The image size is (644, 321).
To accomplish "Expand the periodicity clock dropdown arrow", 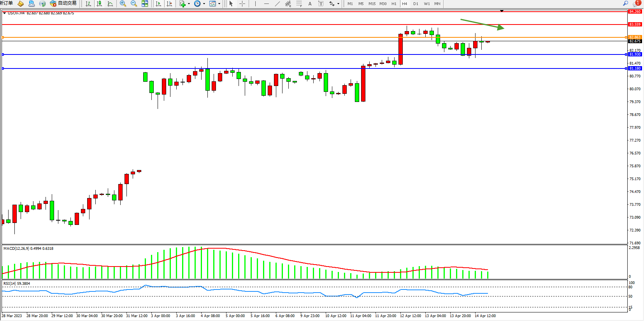I will [x=204, y=4].
